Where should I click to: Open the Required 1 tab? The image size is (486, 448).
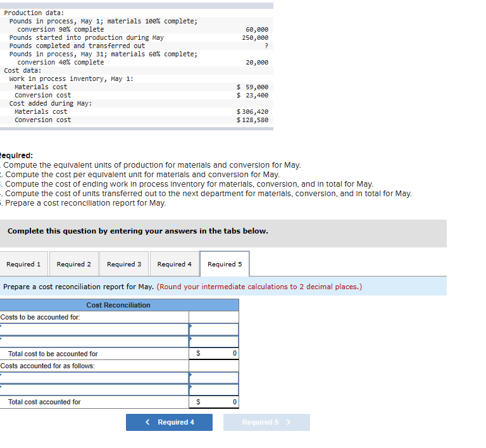[23, 264]
